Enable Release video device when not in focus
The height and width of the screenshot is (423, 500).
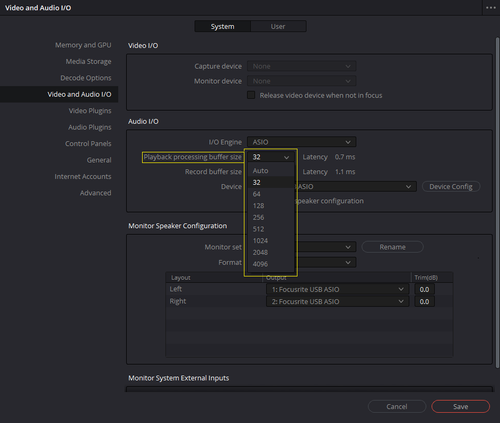click(251, 95)
